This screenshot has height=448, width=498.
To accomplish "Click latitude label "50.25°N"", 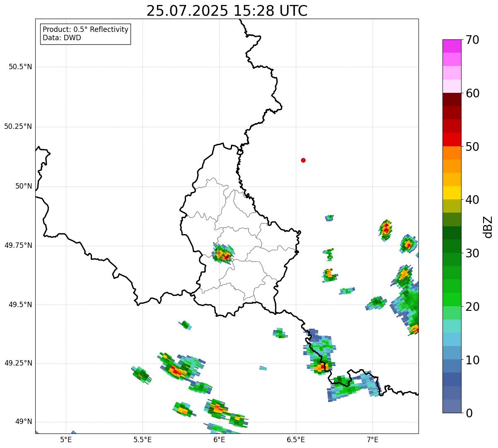I will [x=18, y=126].
